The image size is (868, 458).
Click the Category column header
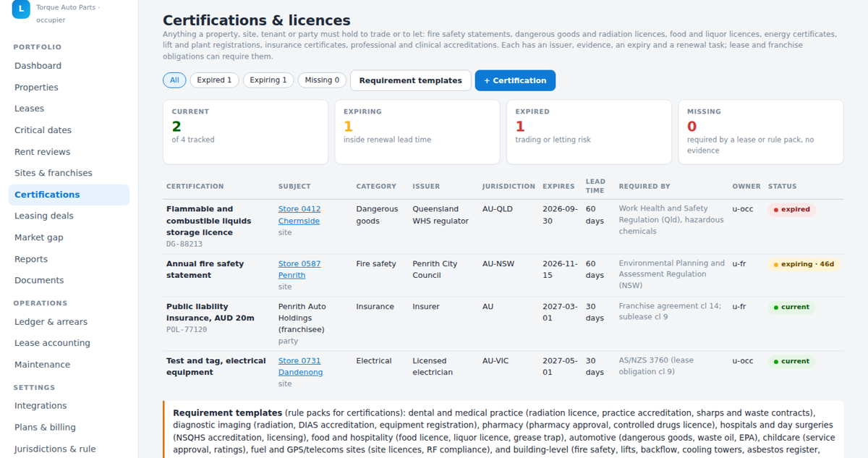[376, 187]
